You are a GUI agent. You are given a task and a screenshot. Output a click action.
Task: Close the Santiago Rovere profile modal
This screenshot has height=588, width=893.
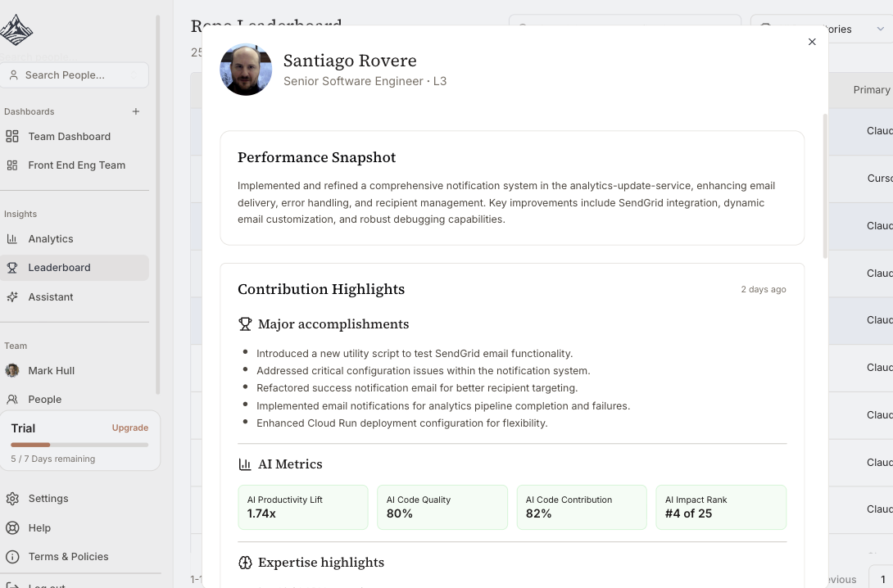(812, 42)
